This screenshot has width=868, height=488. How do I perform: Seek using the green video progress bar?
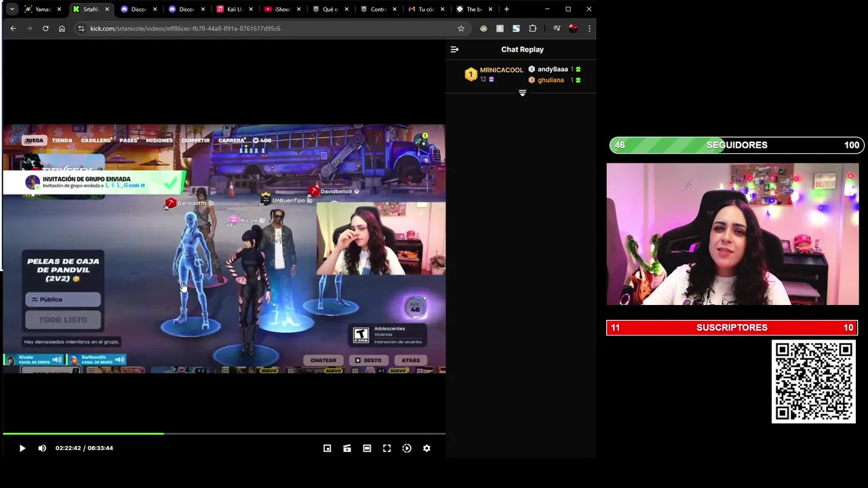tap(224, 433)
